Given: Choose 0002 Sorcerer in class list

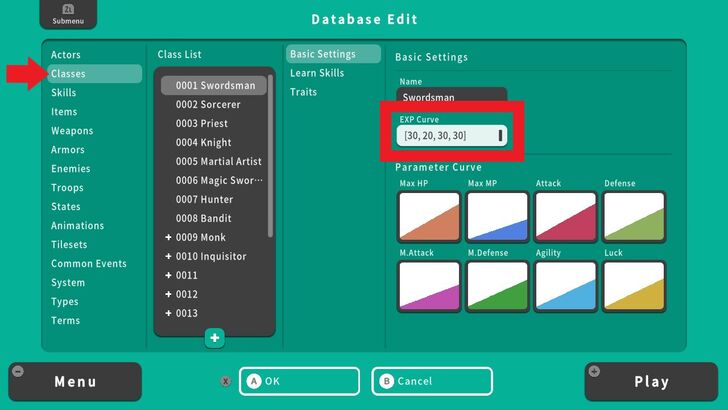Looking at the screenshot, I should (208, 105).
